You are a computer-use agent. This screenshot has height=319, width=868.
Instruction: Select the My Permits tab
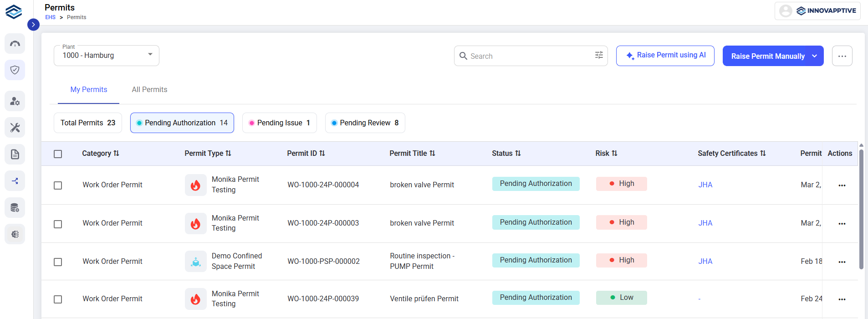[89, 90]
